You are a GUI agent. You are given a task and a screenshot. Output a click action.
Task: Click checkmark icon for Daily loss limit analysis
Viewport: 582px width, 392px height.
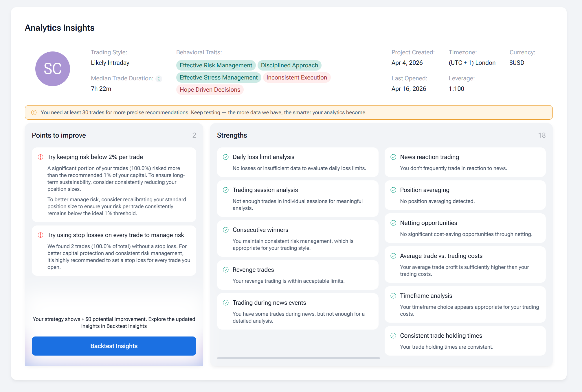point(226,157)
